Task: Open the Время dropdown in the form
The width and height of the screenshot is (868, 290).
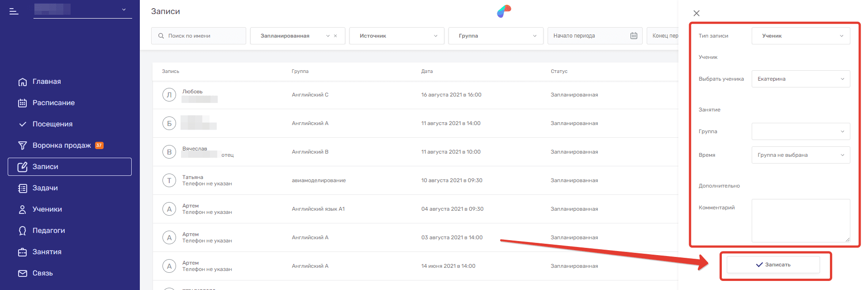Action: 800,155
